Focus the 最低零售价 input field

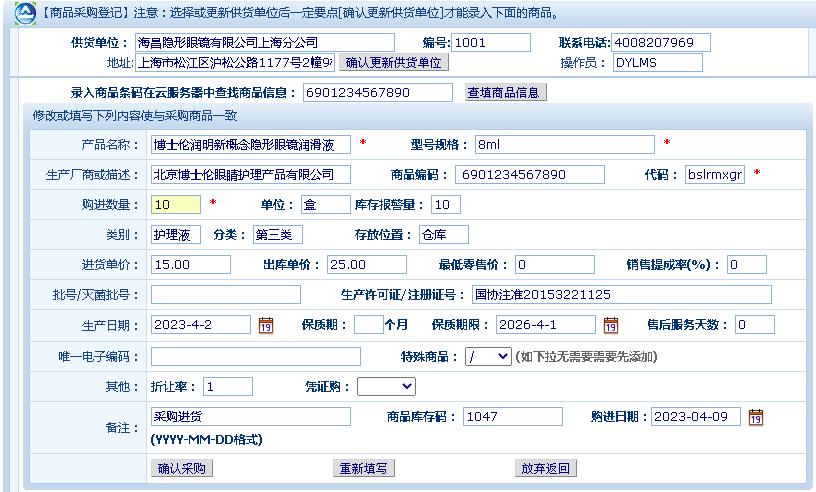pos(555,264)
